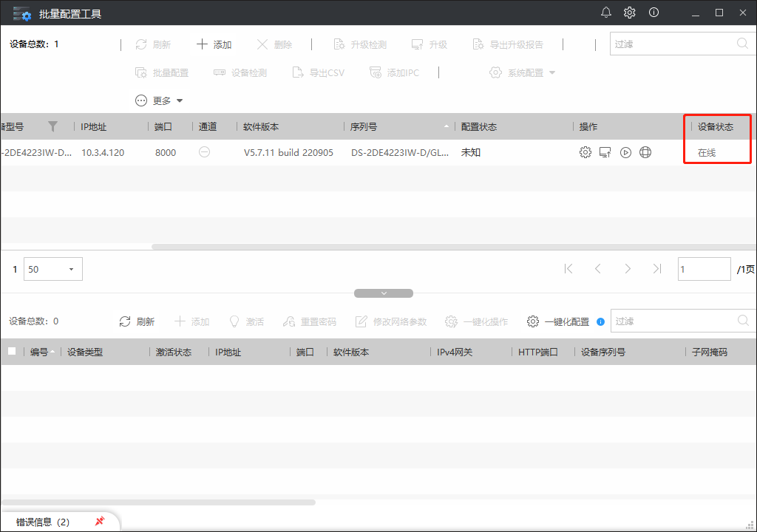757x532 pixels.
Task: Click live view play icon in row
Action: click(x=625, y=152)
